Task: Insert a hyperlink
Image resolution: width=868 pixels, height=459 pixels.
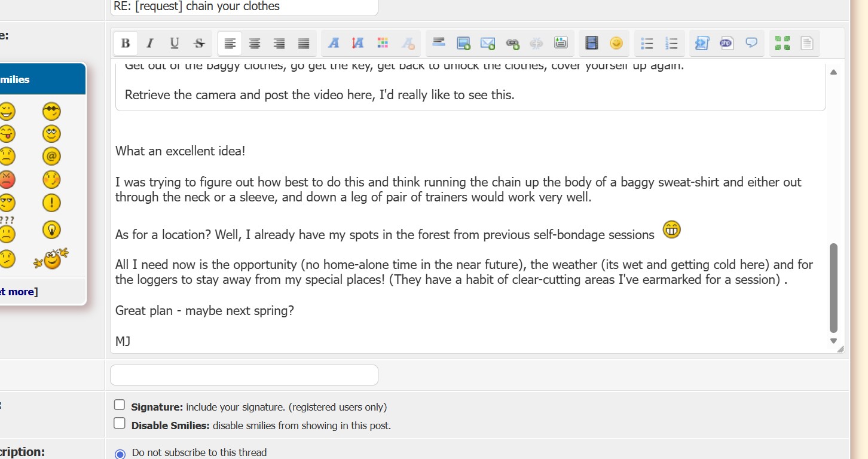Action: pos(512,43)
